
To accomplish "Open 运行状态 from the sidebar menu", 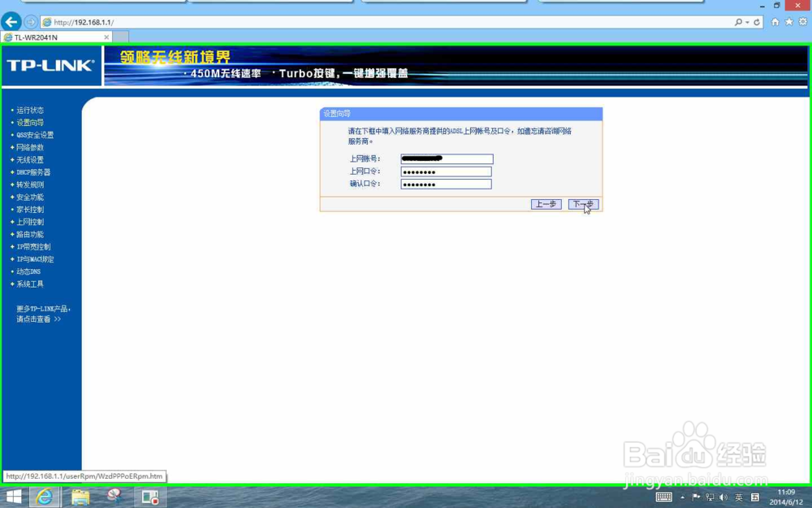I will 30,110.
